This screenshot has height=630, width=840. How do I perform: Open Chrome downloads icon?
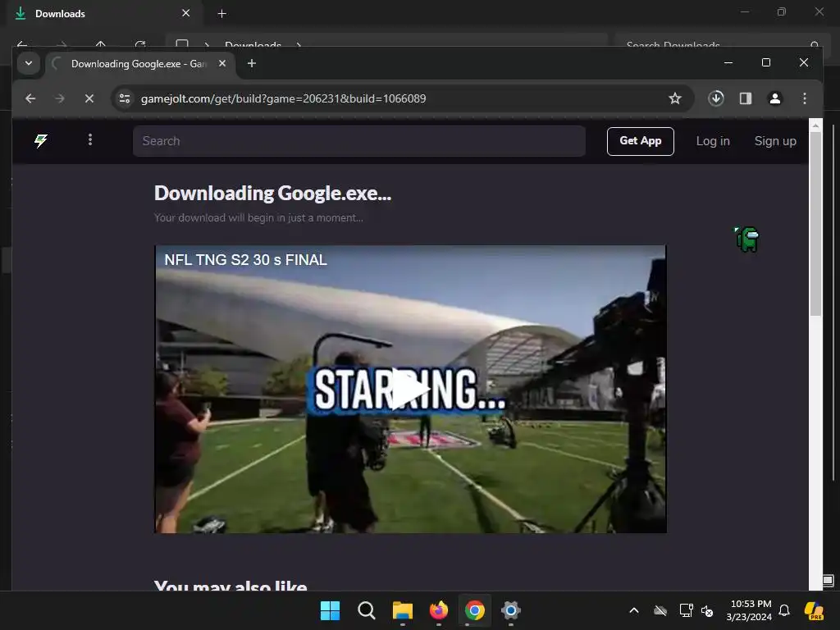715,98
